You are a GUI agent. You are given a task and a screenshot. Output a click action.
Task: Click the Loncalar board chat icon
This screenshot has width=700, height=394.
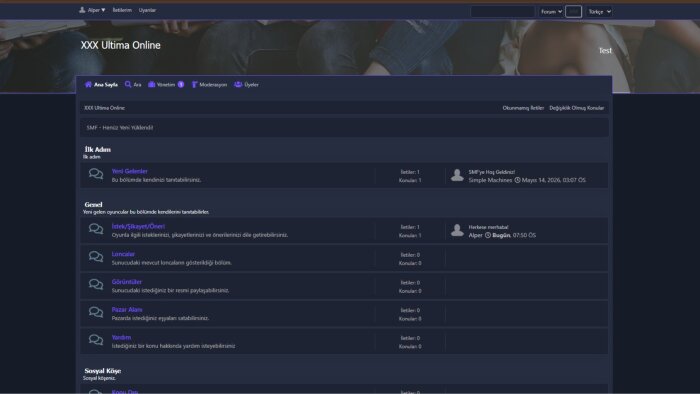pos(96,257)
